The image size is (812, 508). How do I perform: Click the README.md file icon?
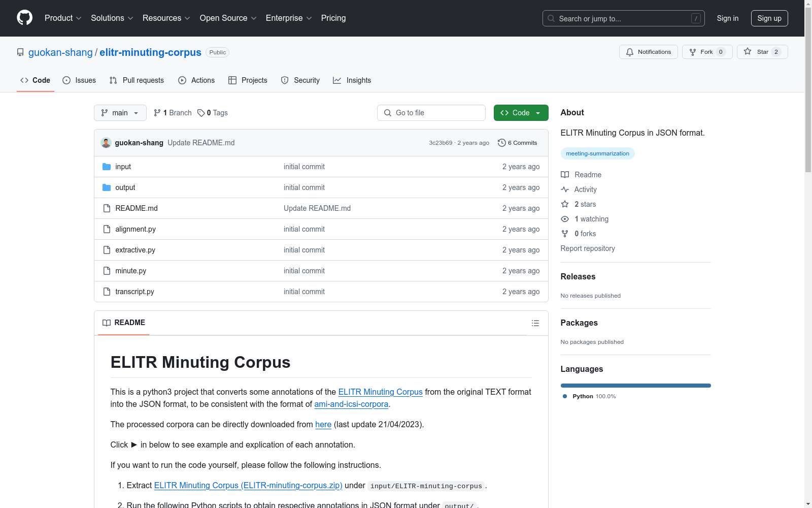tap(107, 208)
